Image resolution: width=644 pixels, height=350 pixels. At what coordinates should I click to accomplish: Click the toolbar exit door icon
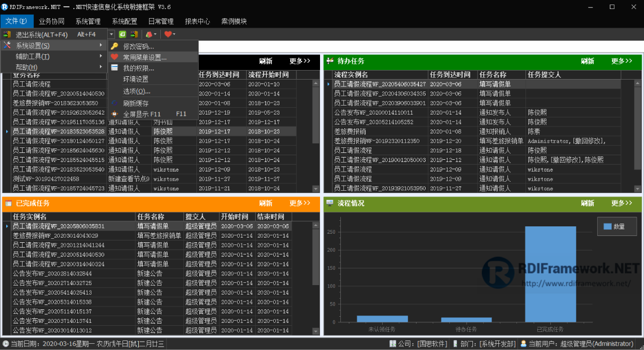pyautogui.click(x=134, y=34)
